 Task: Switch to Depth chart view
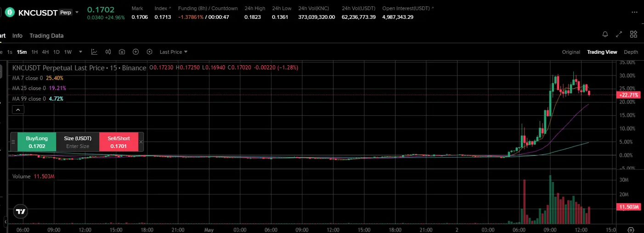pos(631,52)
